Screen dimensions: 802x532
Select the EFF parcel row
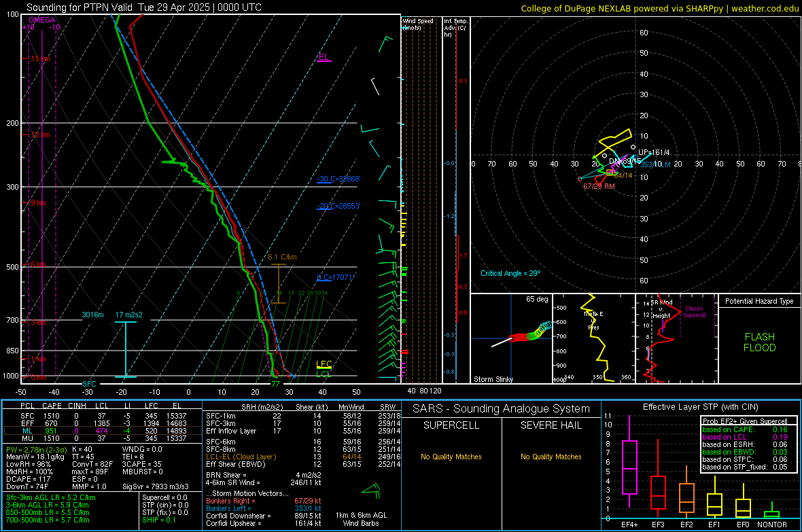tap(103, 423)
